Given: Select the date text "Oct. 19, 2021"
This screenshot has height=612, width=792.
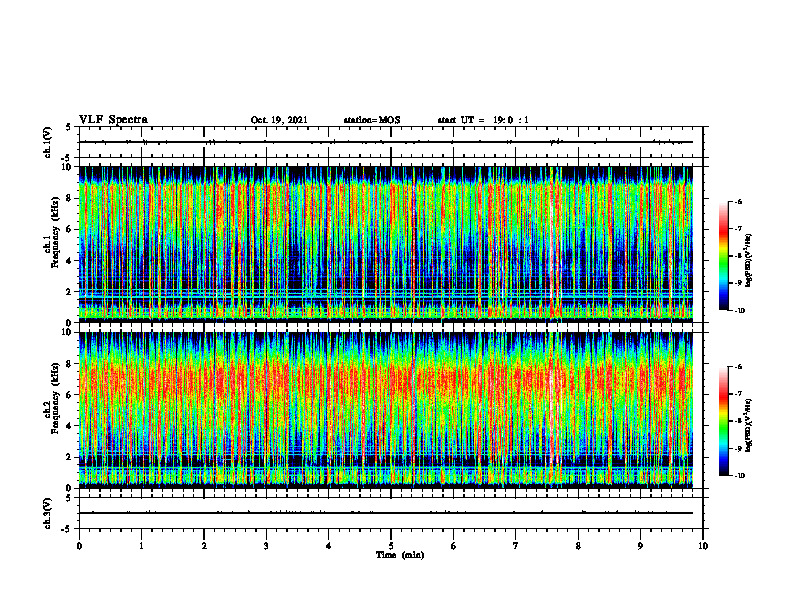Looking at the screenshot, I should point(279,120).
